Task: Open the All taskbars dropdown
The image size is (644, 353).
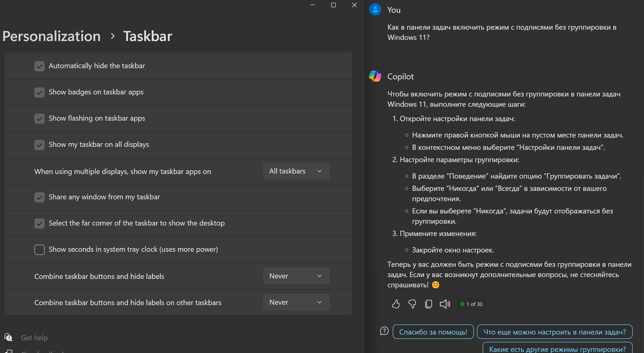Action: [296, 171]
